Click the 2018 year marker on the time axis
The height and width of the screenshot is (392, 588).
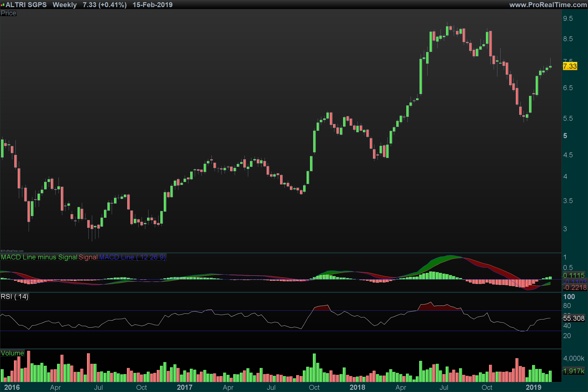[357, 387]
